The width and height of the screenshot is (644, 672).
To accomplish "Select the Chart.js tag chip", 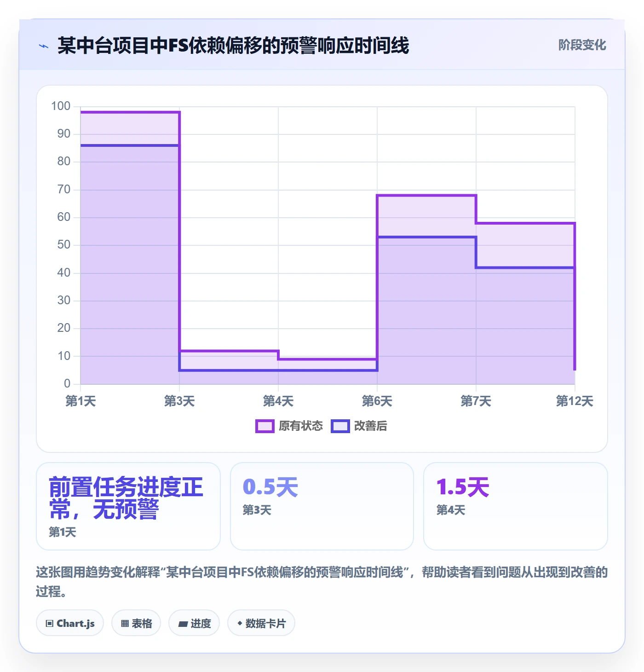I will click(x=70, y=623).
